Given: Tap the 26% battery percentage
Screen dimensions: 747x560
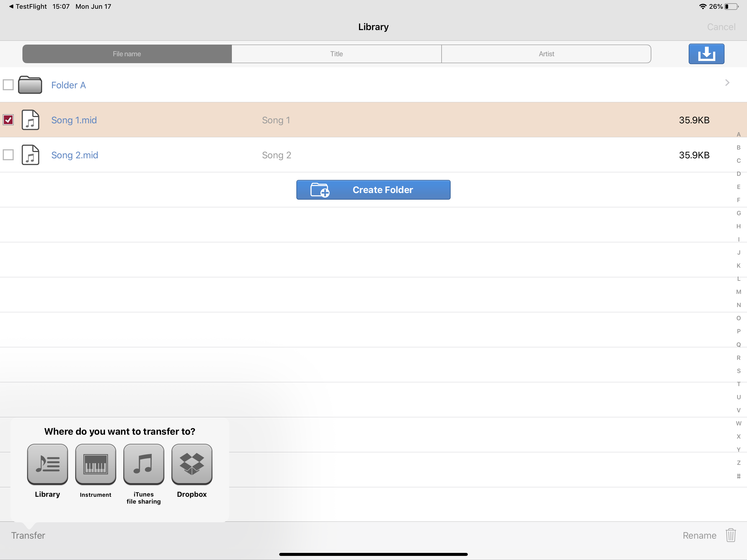Looking at the screenshot, I should click(x=716, y=6).
